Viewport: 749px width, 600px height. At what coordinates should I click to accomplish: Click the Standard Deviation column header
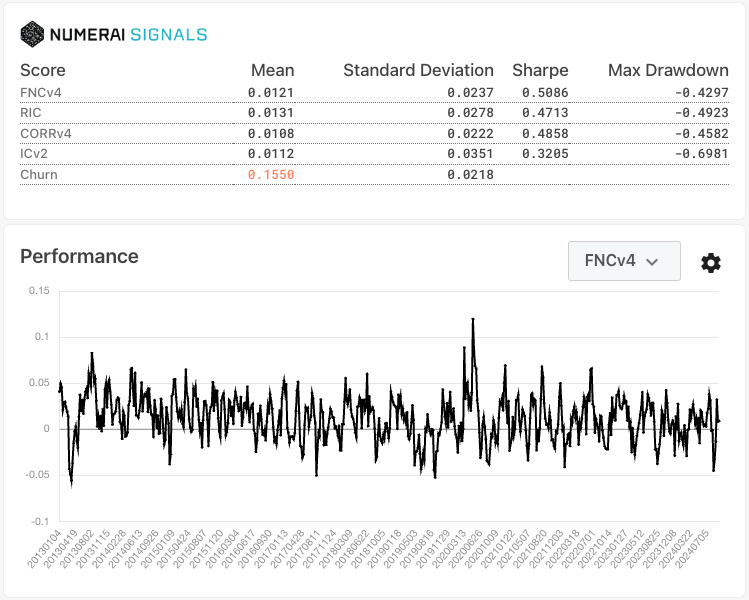tap(418, 70)
